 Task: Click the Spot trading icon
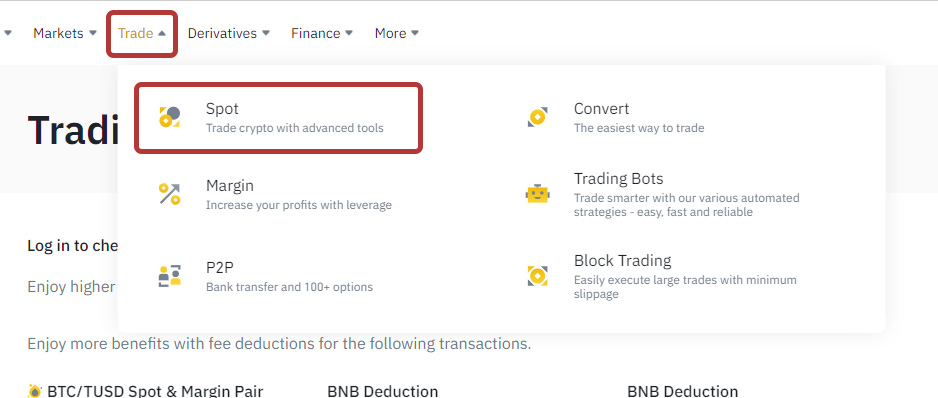click(169, 117)
